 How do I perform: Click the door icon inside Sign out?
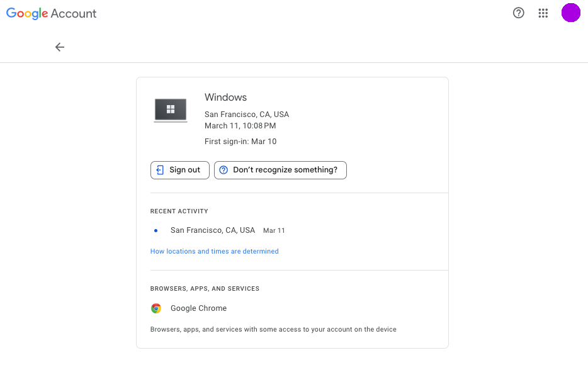pyautogui.click(x=161, y=170)
